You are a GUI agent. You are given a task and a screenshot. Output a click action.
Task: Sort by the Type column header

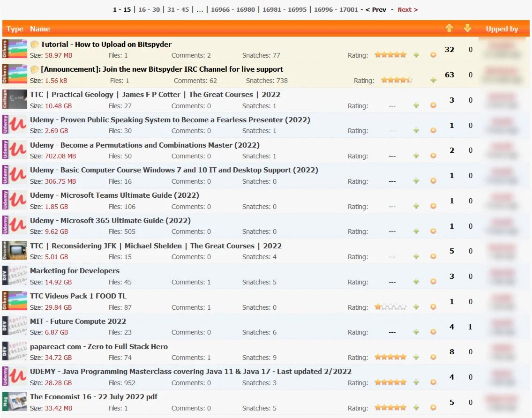[15, 29]
